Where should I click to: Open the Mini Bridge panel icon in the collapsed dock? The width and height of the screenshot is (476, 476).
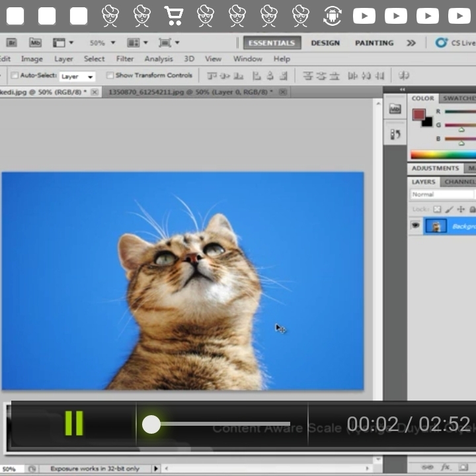coord(395,108)
